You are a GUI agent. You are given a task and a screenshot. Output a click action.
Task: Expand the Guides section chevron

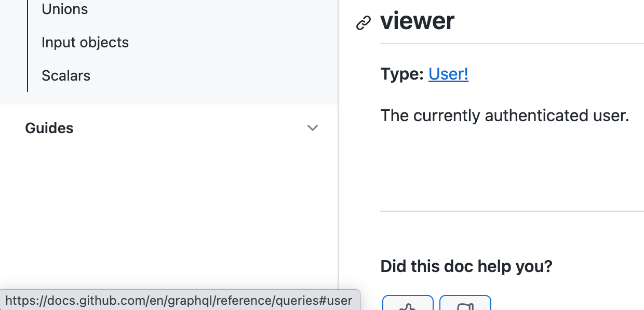[312, 128]
